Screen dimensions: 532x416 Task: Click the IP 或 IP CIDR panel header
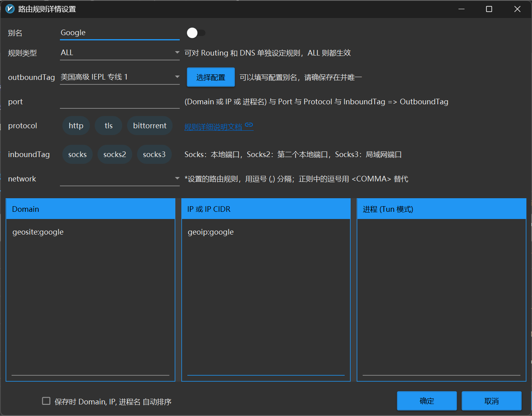[266, 209]
